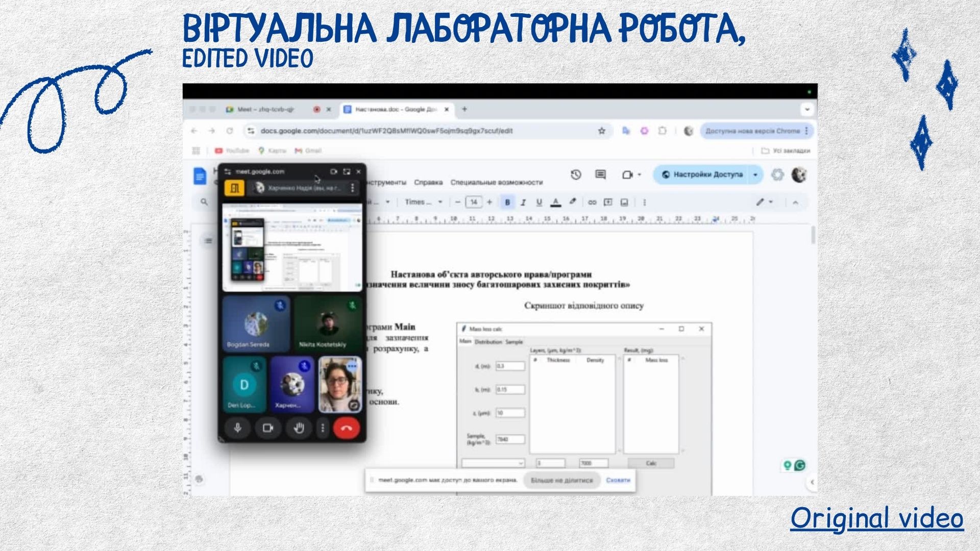Click the insert image toolbar icon
This screenshot has height=551, width=980.
(624, 202)
